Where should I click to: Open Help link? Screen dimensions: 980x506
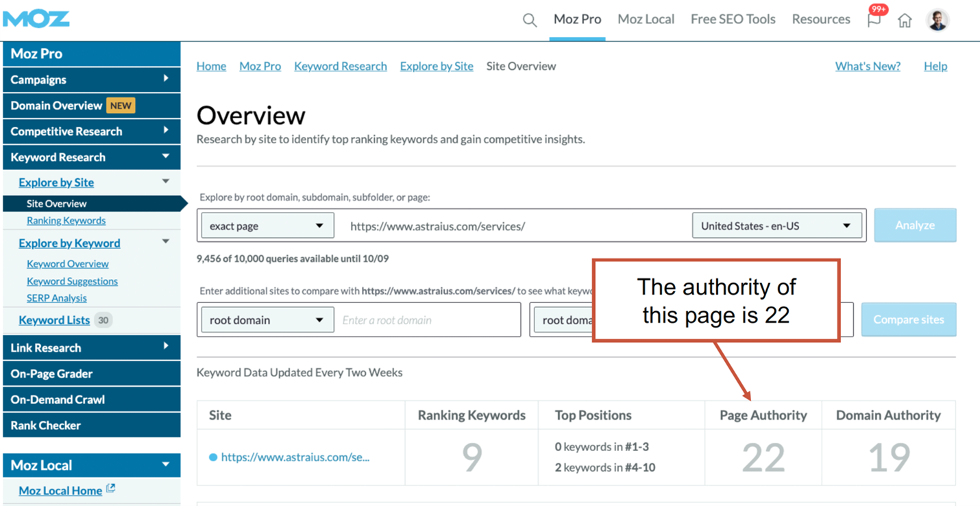tap(935, 67)
